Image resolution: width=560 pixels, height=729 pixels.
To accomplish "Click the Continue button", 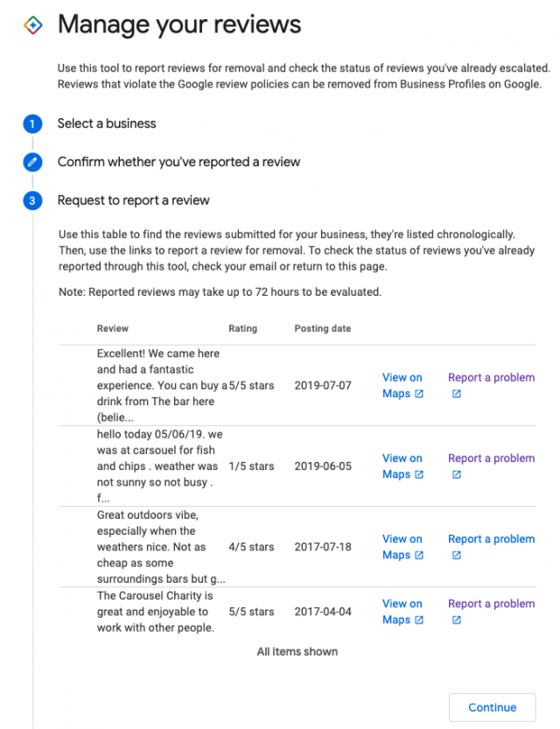I will pos(492,707).
